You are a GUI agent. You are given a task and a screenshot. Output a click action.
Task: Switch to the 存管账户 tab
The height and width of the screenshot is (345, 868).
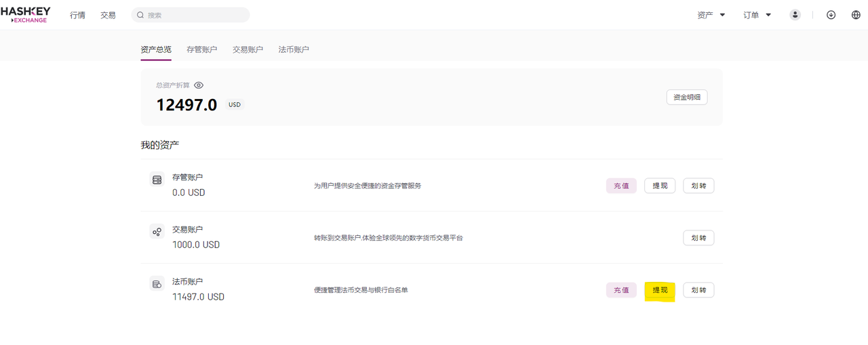coord(201,49)
